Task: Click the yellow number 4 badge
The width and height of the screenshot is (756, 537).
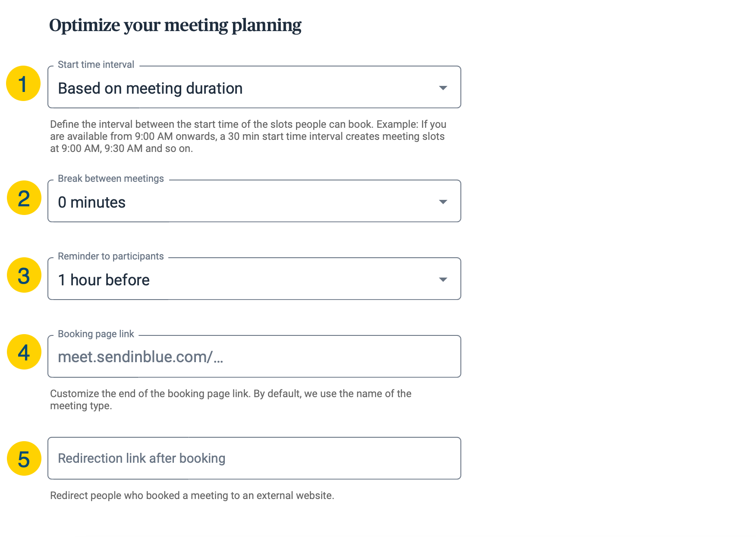Action: click(24, 352)
